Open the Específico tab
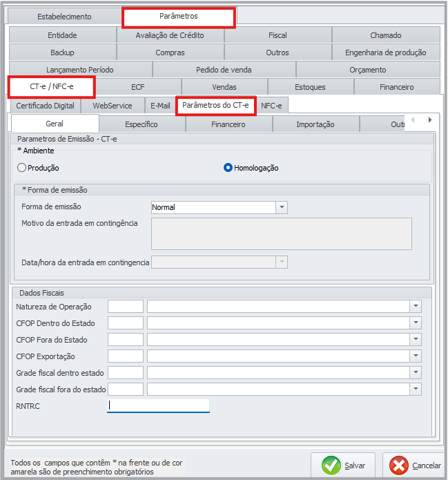The width and height of the screenshot is (448, 480). pos(142,124)
